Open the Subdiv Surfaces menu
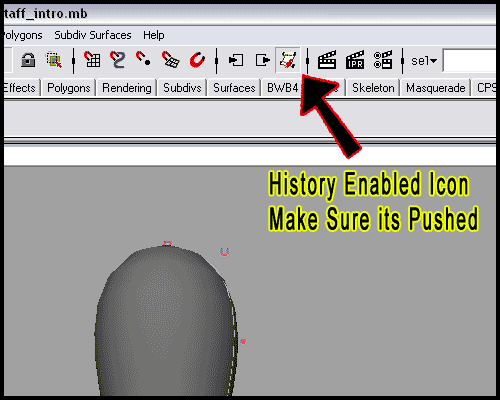This screenshot has width=500, height=400. pos(93,35)
